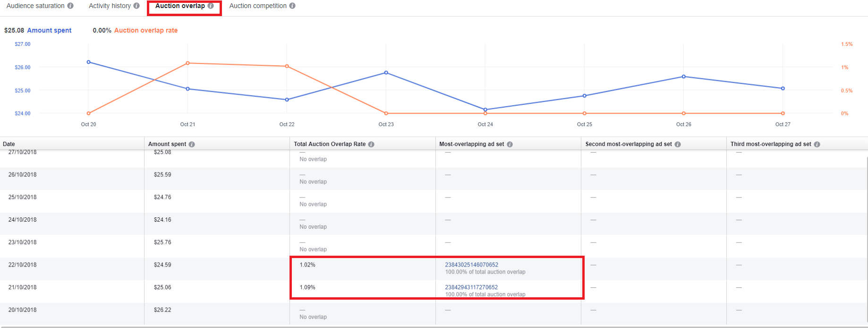Open ad set link 23843025146070652

(471, 265)
